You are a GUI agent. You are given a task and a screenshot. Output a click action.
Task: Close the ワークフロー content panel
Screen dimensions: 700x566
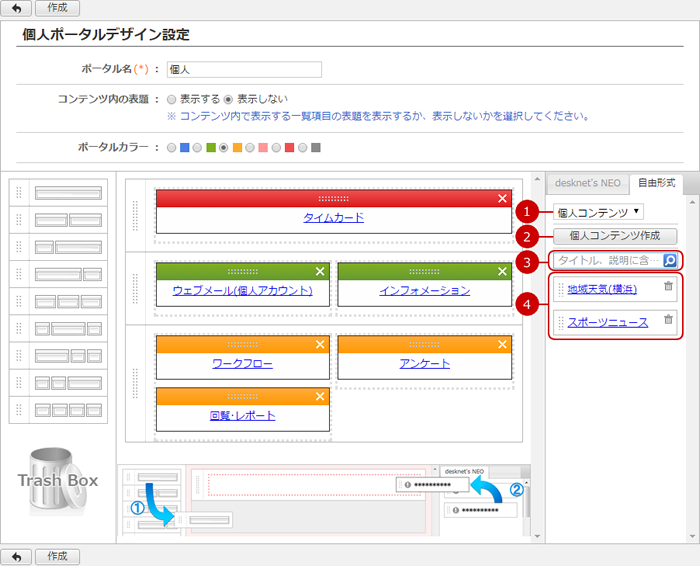point(320,344)
